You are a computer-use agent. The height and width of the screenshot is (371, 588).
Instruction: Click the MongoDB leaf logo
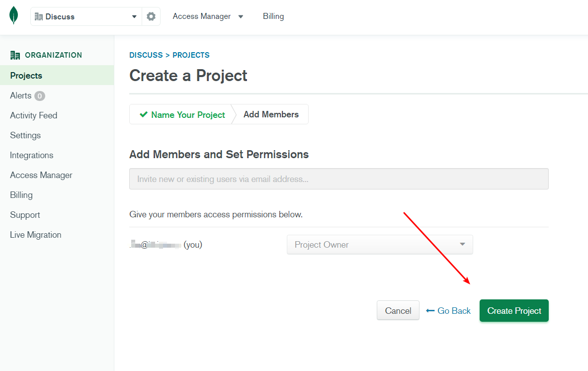[13, 15]
